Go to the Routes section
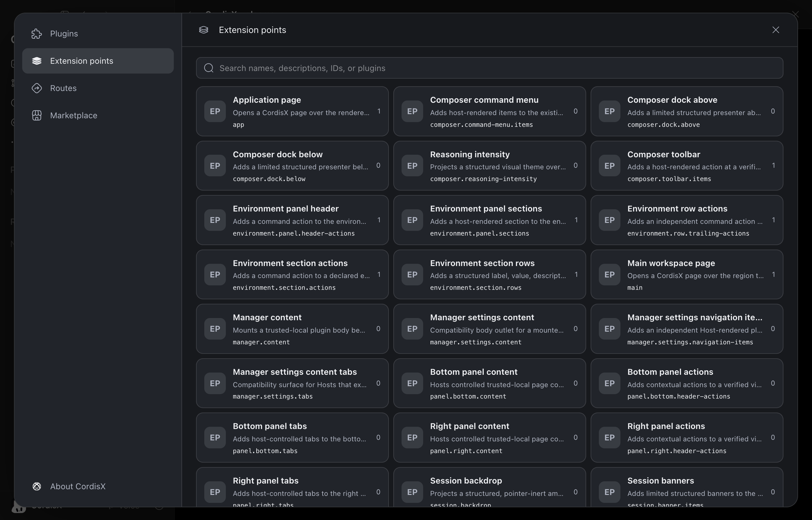 (98, 88)
